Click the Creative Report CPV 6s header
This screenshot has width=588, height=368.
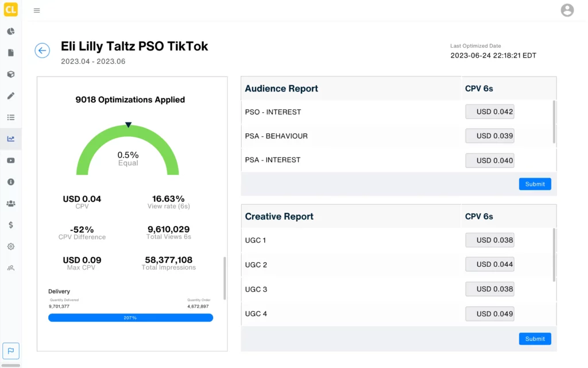coord(479,217)
